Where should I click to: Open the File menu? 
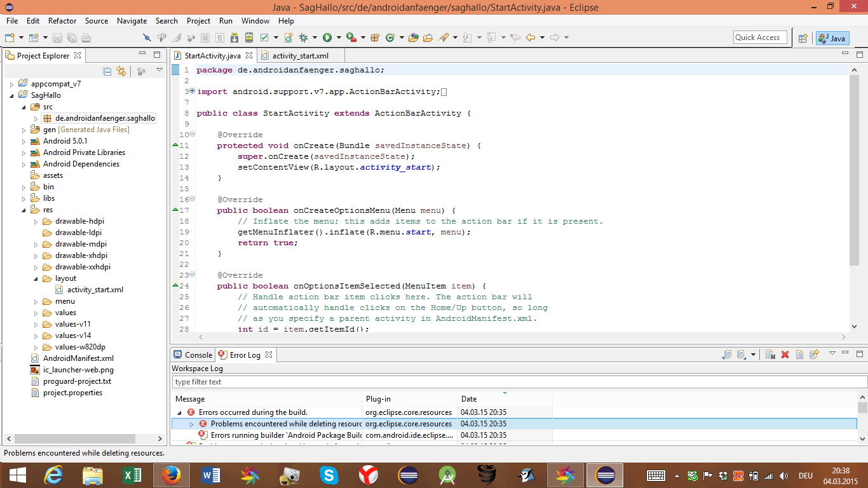tap(12, 21)
